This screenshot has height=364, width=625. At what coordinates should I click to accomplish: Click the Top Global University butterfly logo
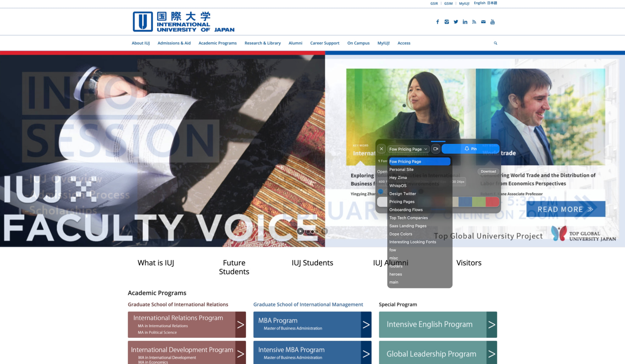(x=559, y=233)
